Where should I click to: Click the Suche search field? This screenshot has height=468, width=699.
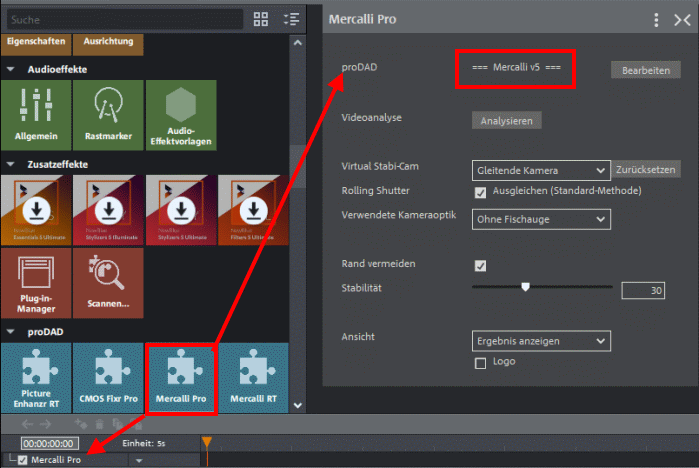(125, 20)
